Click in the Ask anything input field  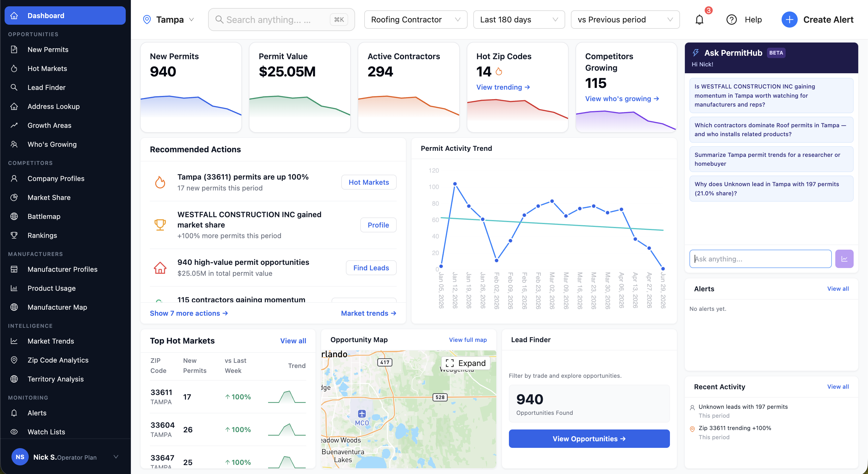760,259
